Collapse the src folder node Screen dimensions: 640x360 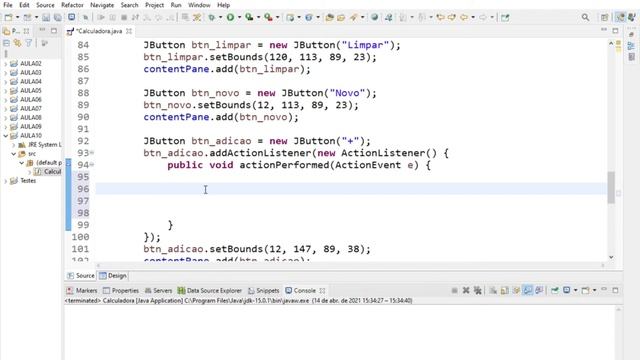[x=13, y=154]
